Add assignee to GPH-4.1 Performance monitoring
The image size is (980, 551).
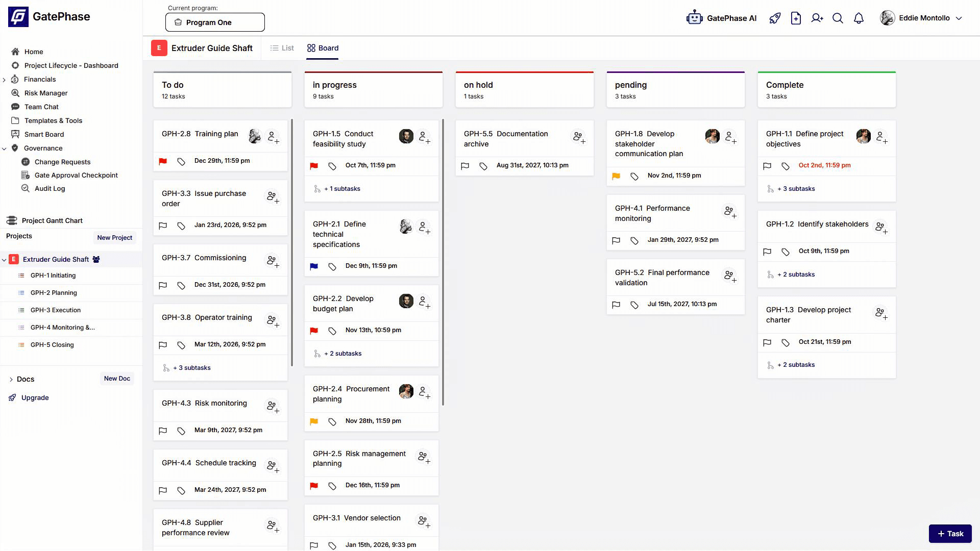point(730,212)
